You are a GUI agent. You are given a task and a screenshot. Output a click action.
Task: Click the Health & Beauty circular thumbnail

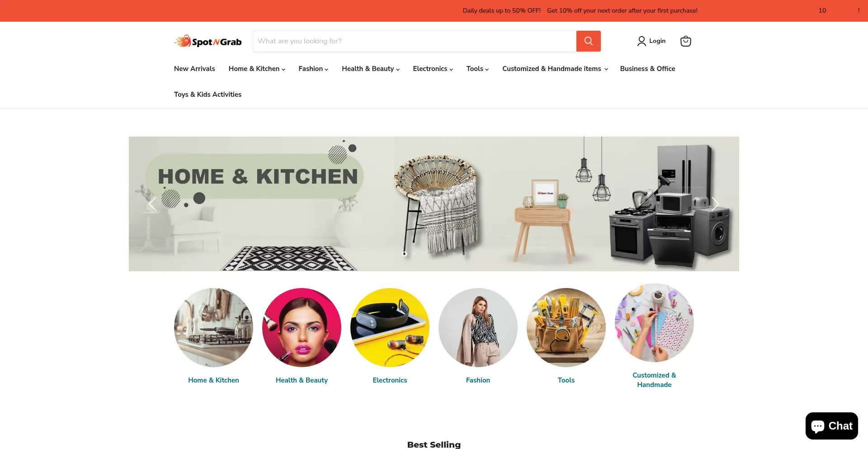point(302,327)
